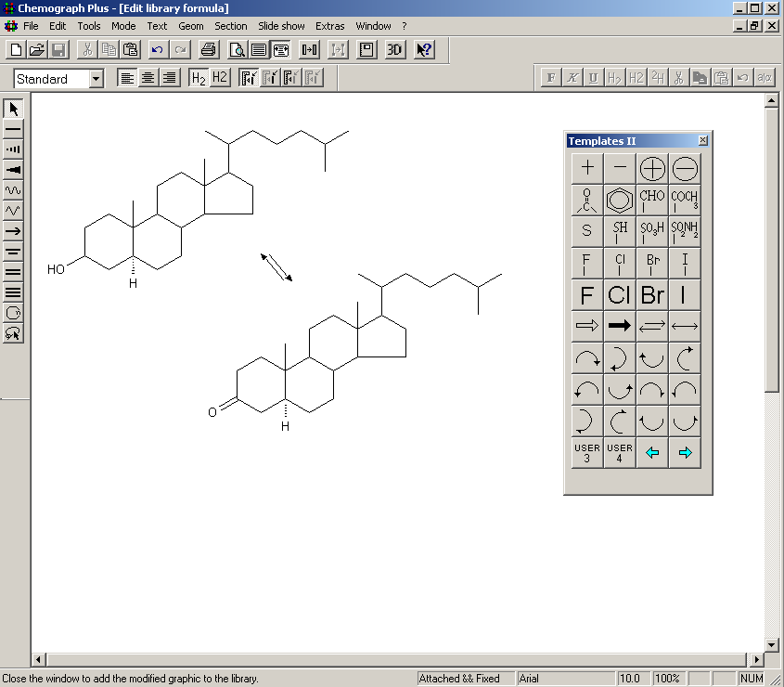Select the arrow drawing tool in left toolbar
The height and width of the screenshot is (687, 784).
click(x=14, y=231)
